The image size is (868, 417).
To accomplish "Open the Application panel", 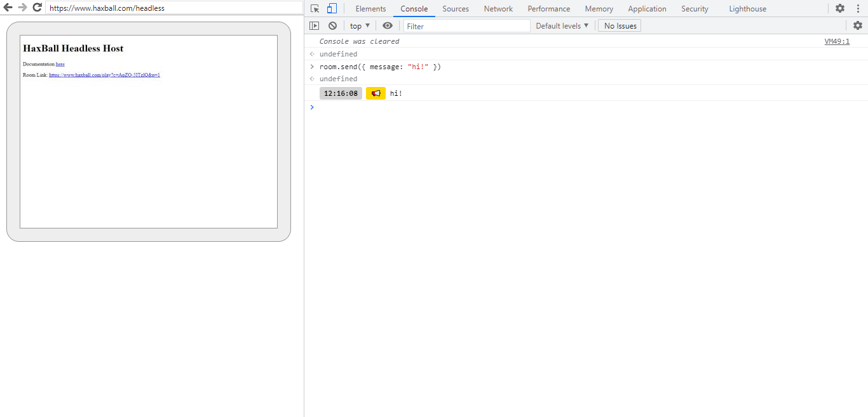I will click(x=647, y=8).
